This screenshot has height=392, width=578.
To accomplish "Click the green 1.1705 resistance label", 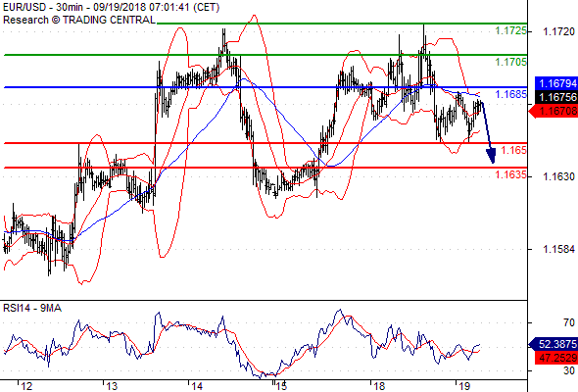I will tap(511, 62).
